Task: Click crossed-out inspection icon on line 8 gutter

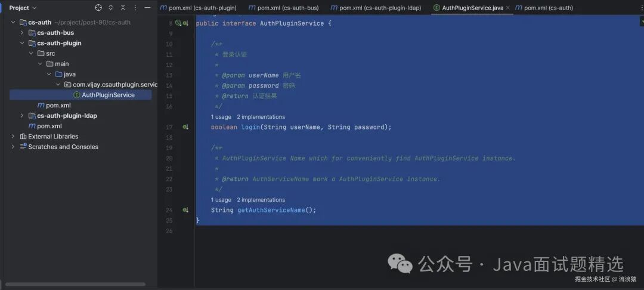Action: pos(178,23)
